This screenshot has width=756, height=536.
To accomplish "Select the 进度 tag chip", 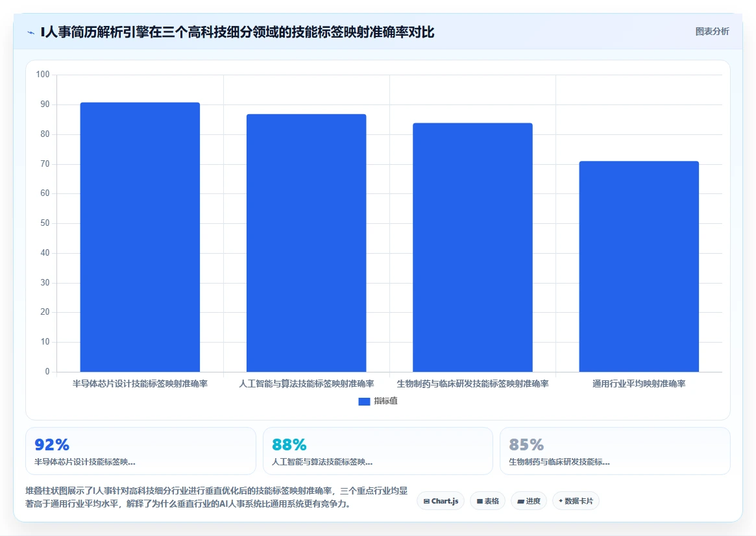I will (x=529, y=501).
